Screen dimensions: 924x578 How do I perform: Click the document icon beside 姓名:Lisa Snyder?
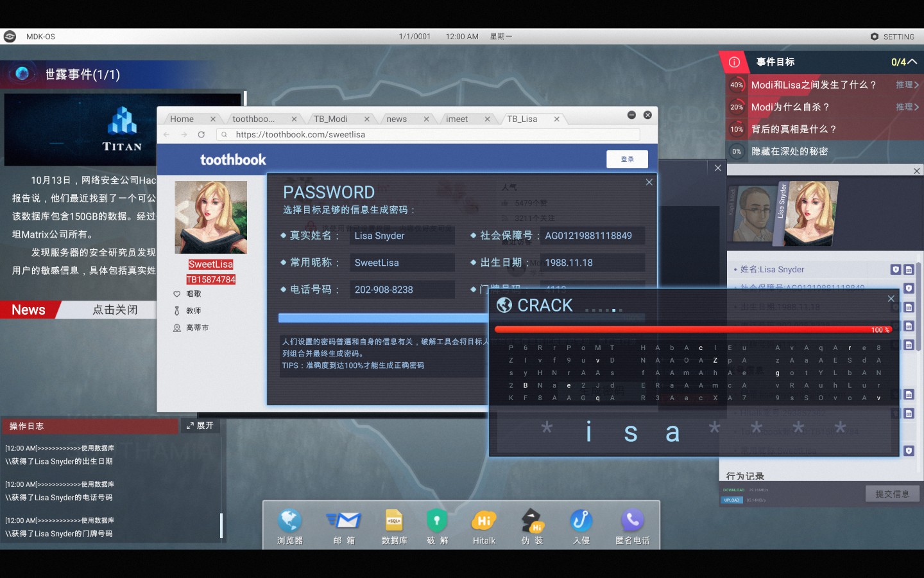909,270
